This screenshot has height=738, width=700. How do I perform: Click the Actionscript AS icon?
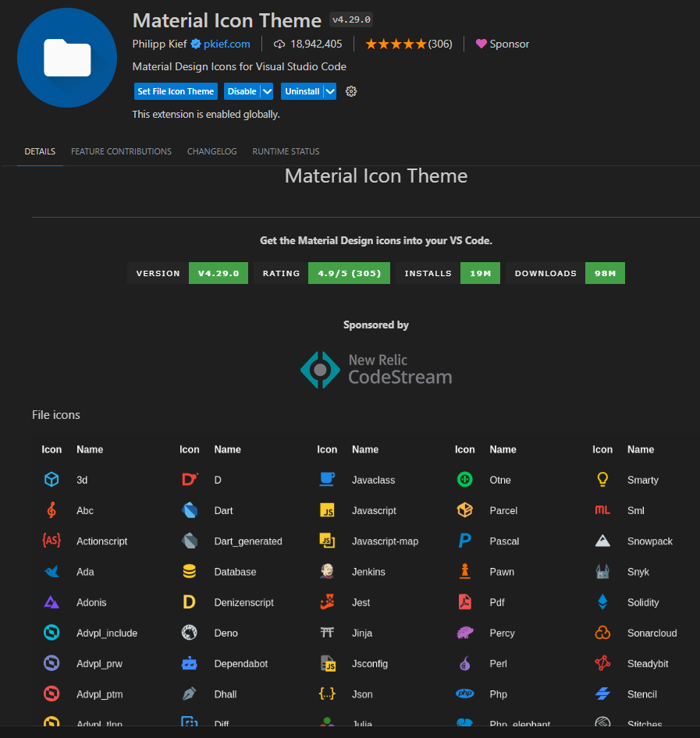pyautogui.click(x=52, y=541)
